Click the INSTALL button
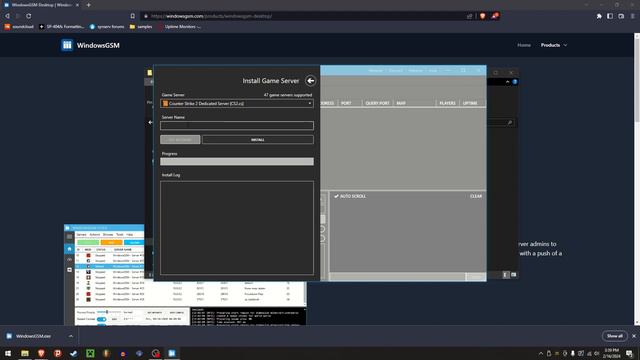This screenshot has width=640, height=360. click(x=258, y=140)
